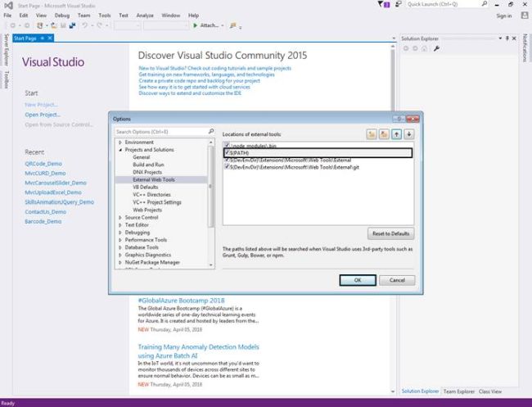
Task: Open the Debug menu
Action: click(62, 16)
